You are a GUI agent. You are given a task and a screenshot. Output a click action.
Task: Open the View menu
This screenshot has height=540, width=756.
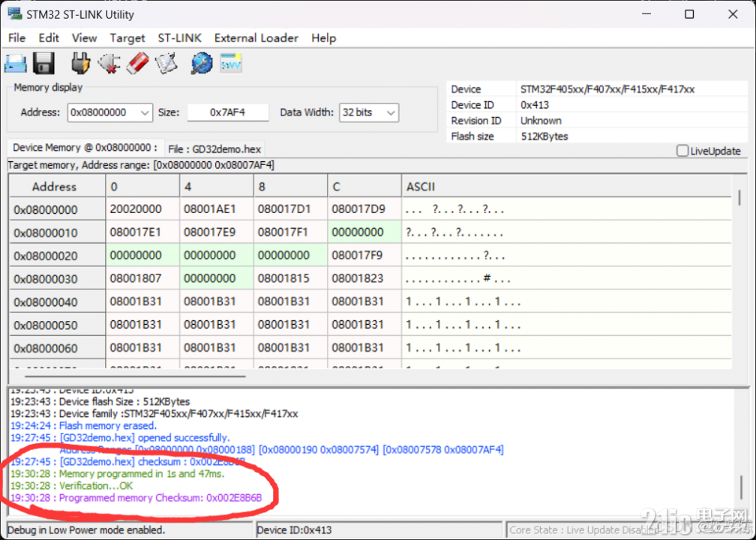coord(84,38)
